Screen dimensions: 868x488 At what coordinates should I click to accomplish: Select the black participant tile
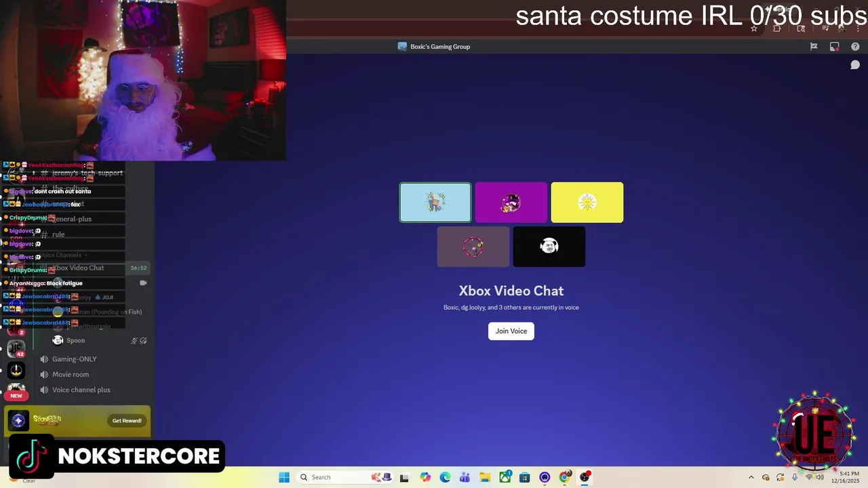click(549, 247)
